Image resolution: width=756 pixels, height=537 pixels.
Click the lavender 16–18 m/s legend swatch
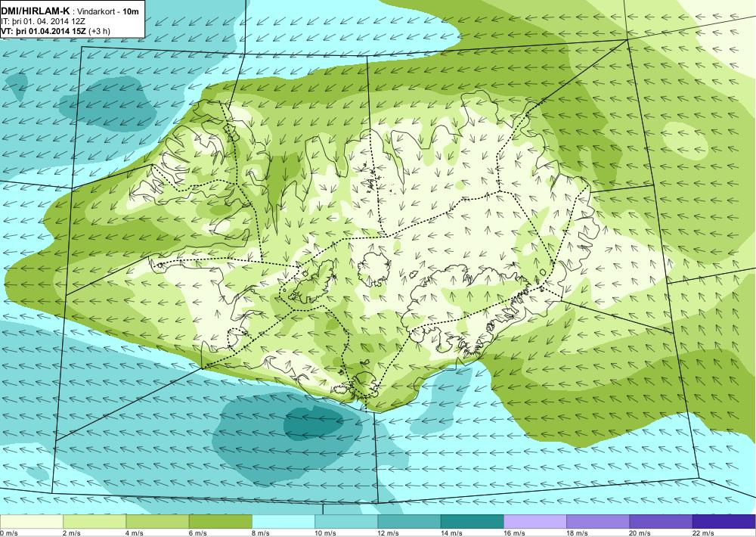coord(535,522)
